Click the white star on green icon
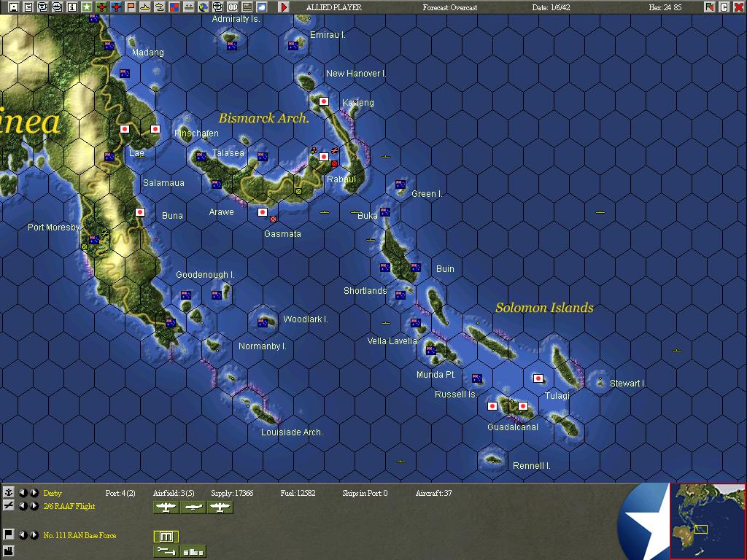 (x=87, y=7)
